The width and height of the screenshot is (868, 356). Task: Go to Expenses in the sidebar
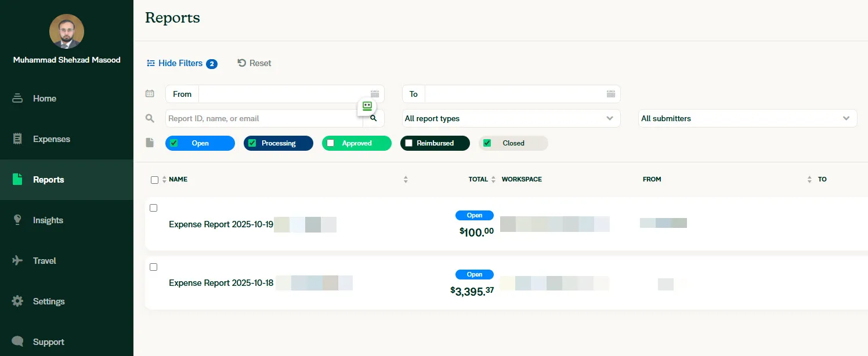point(51,139)
